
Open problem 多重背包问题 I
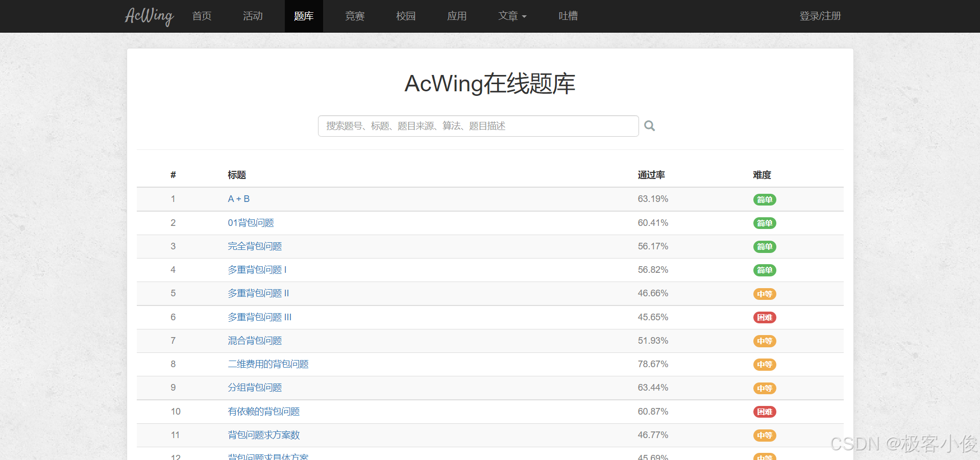pos(257,270)
